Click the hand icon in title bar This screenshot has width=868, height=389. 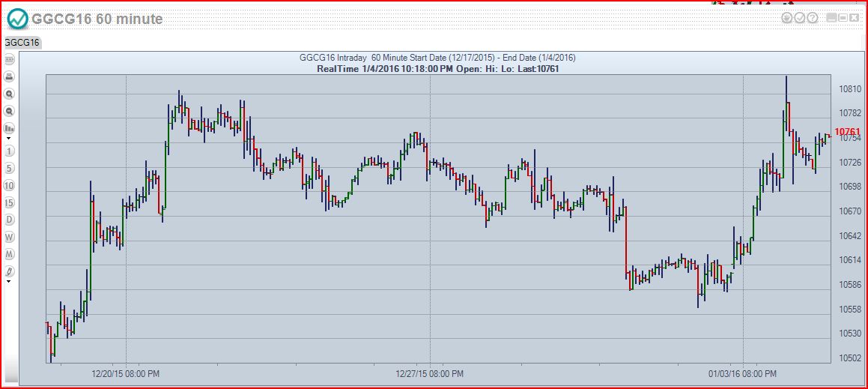pyautogui.click(x=787, y=18)
